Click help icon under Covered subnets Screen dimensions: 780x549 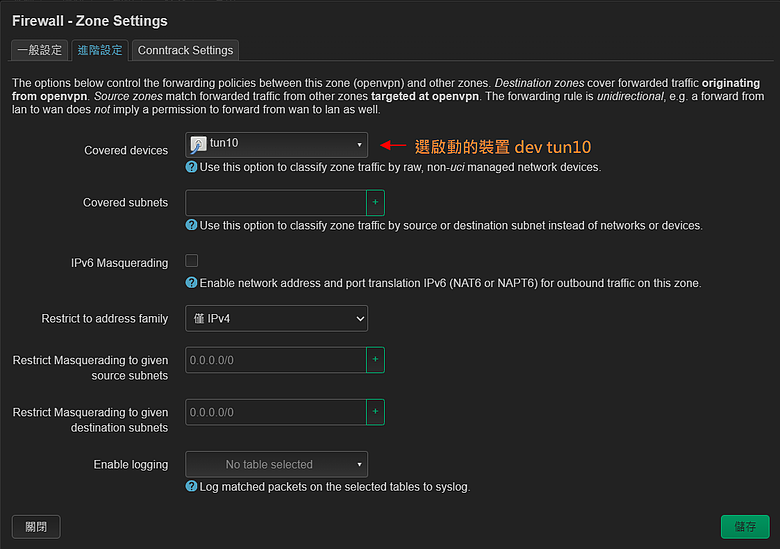click(x=191, y=225)
